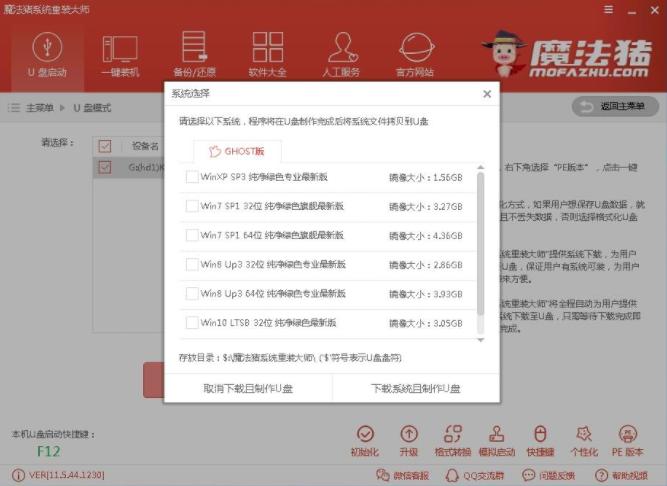Click the 主菜单 list icon in breadcrumb

point(14,108)
